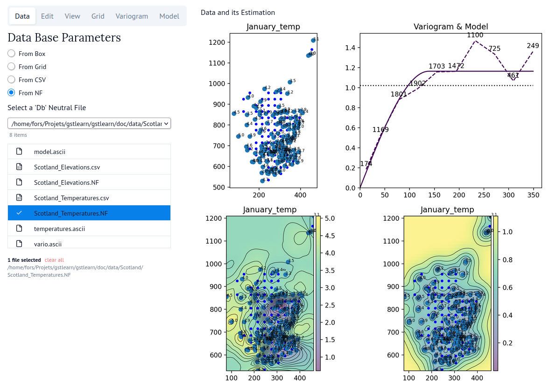Select the From Box radio option

coord(12,54)
